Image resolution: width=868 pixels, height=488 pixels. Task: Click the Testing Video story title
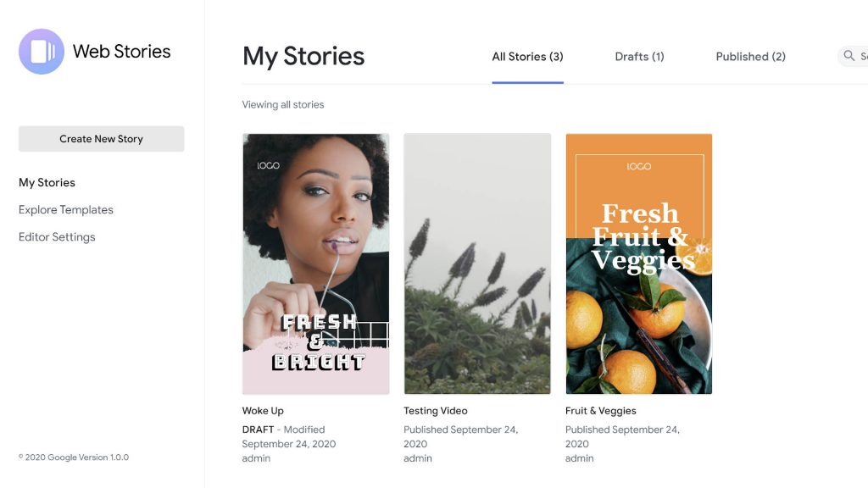point(436,411)
